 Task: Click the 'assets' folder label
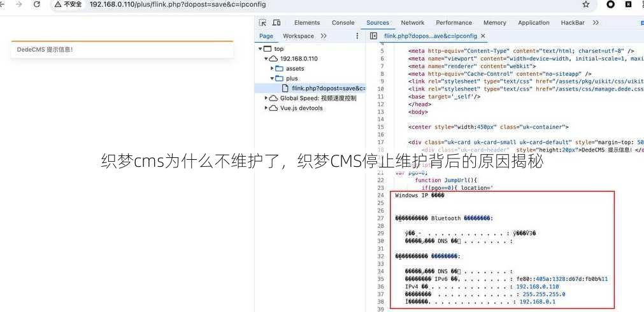coord(295,69)
